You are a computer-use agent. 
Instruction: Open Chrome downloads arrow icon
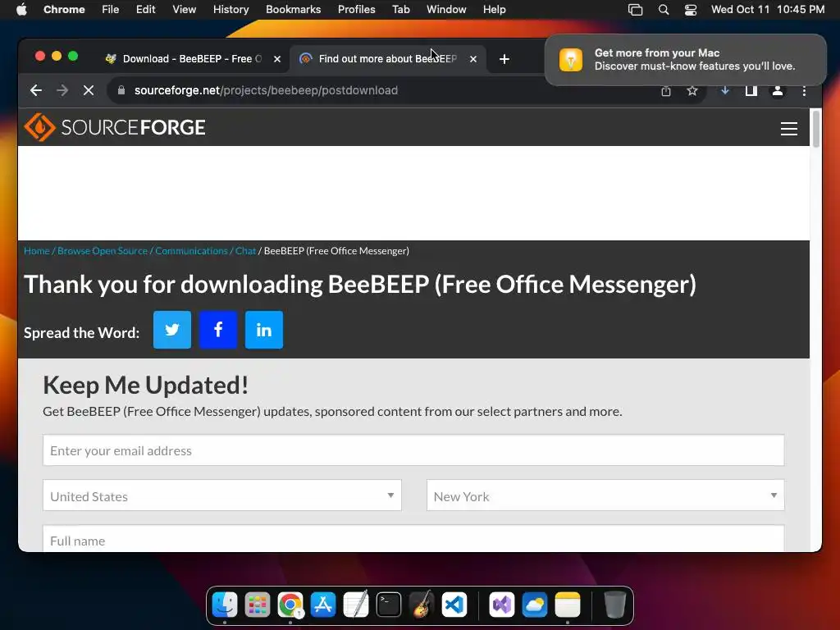pyautogui.click(x=724, y=90)
